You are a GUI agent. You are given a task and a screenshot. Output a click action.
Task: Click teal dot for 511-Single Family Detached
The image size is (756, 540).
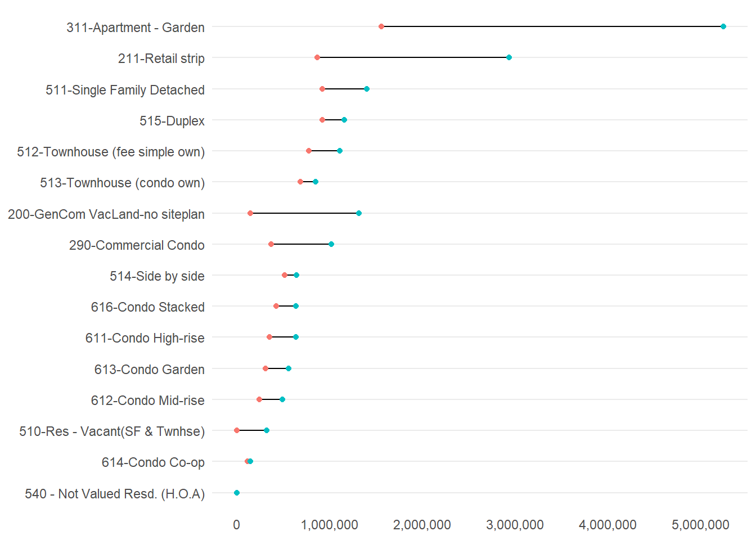click(367, 89)
